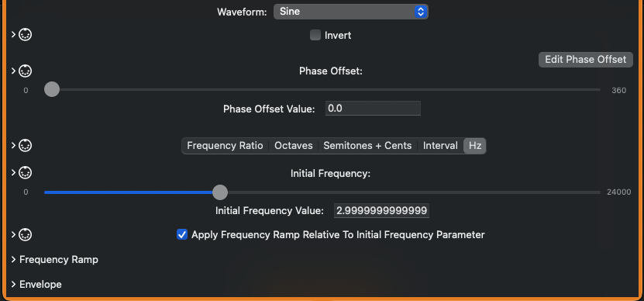The image size is (644, 301).
Task: Click the MIDI connector icon beside frequency unit tabs
Action: click(x=26, y=146)
